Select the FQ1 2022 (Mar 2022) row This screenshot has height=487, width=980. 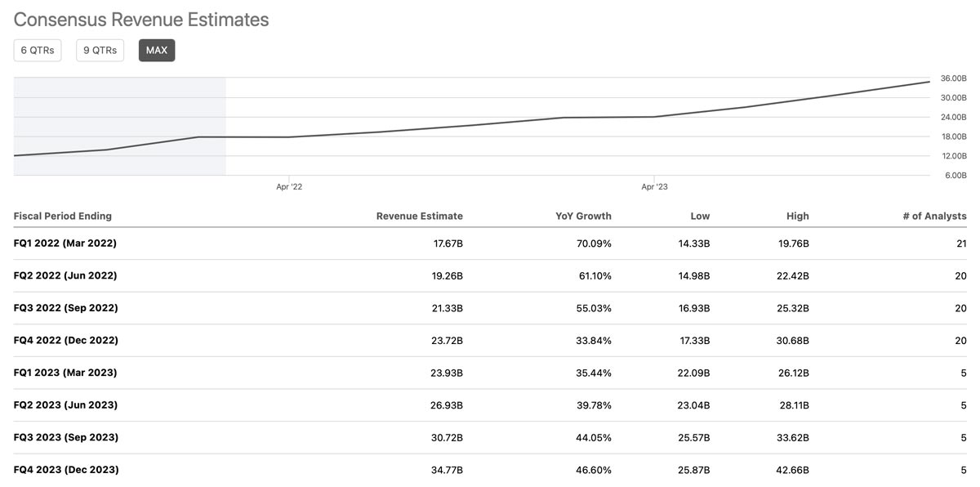click(x=65, y=243)
